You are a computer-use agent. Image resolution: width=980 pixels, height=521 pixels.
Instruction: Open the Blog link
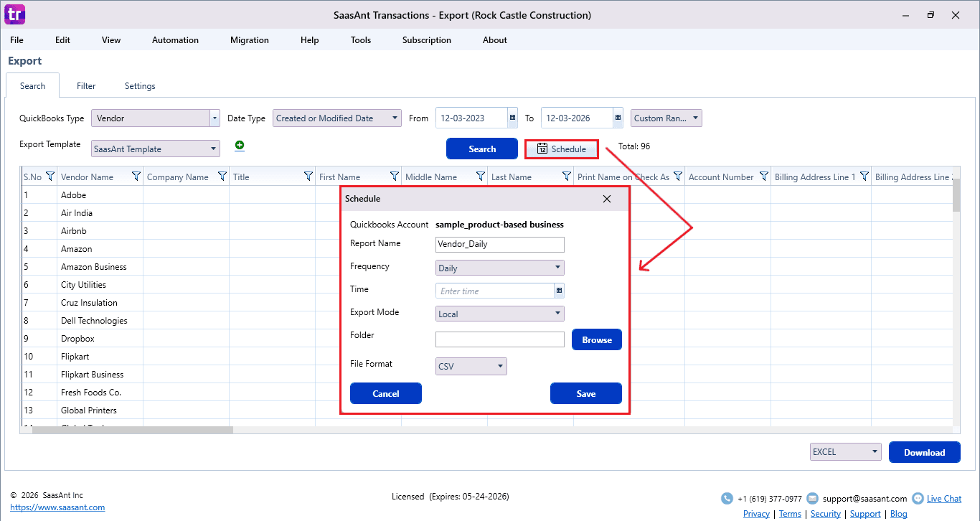899,514
